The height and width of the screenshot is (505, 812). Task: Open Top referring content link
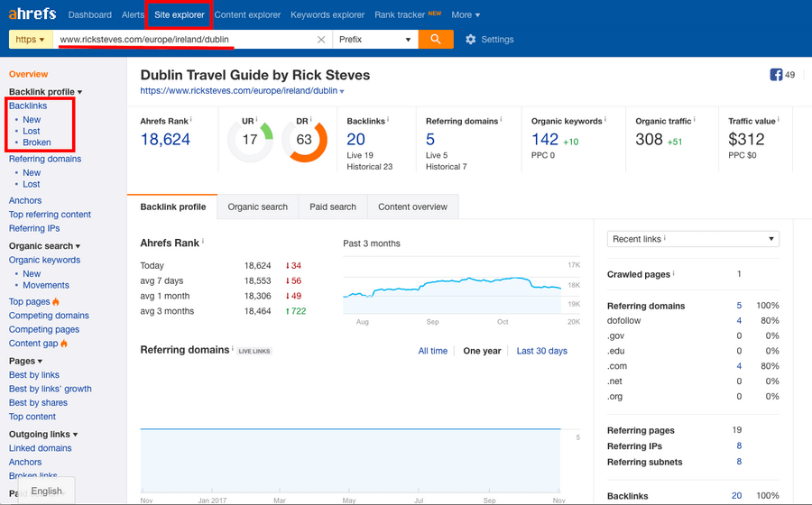coord(50,215)
